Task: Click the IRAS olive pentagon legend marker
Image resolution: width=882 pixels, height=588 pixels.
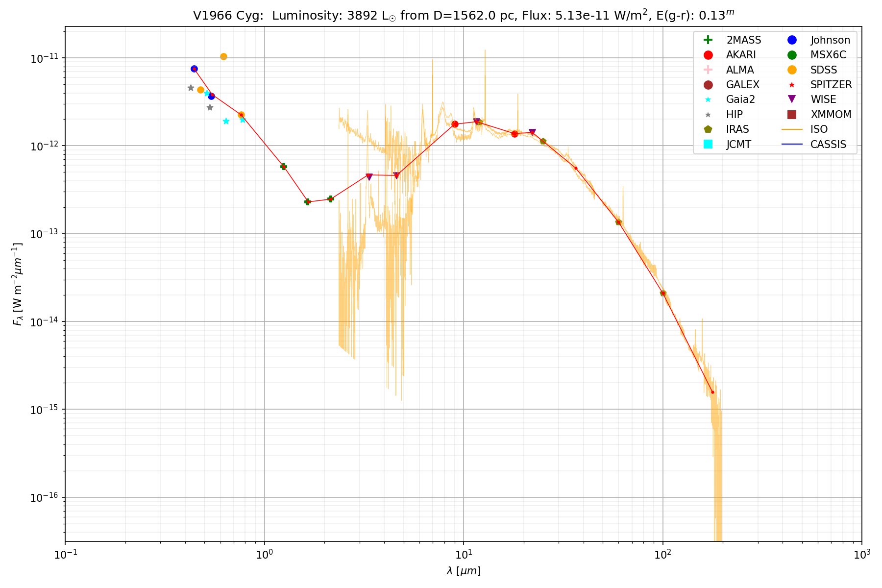Action: [x=708, y=129]
